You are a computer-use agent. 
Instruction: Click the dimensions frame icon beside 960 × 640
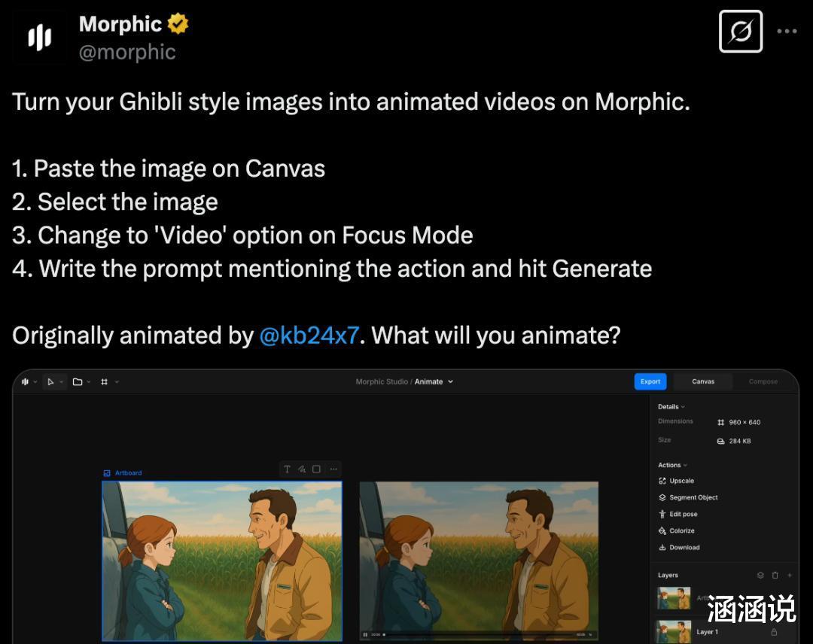tap(720, 422)
